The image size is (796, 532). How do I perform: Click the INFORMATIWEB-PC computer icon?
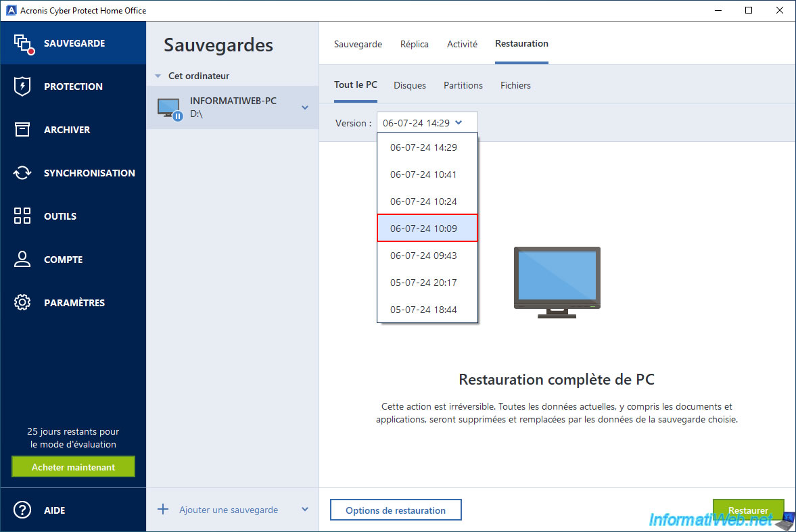coord(169,109)
